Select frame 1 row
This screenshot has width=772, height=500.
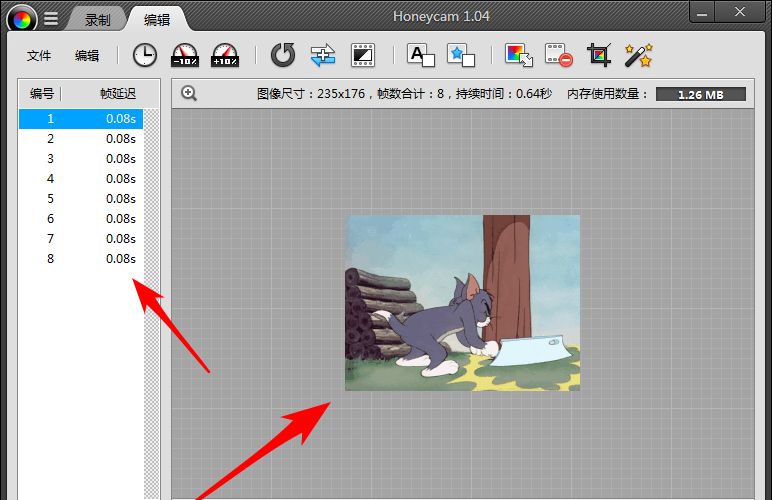click(x=81, y=119)
